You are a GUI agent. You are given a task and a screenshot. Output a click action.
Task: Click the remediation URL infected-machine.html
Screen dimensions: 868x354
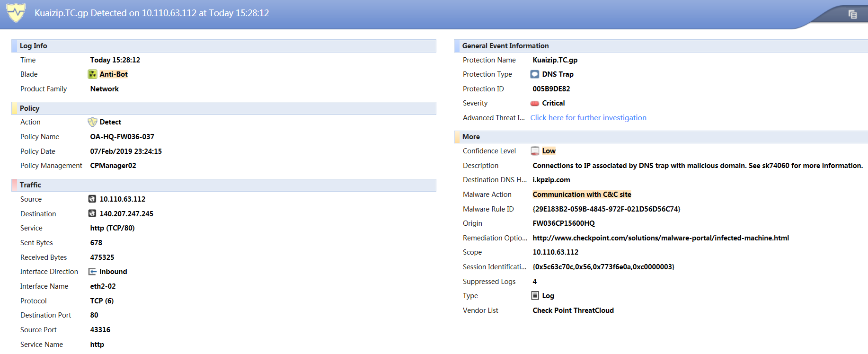[x=661, y=238]
